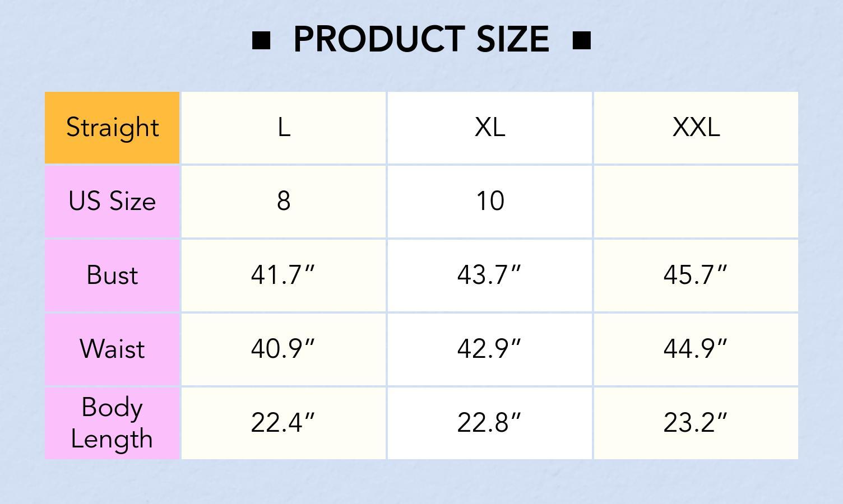Click the black square right of the title
843x504 pixels.
pyautogui.click(x=582, y=40)
